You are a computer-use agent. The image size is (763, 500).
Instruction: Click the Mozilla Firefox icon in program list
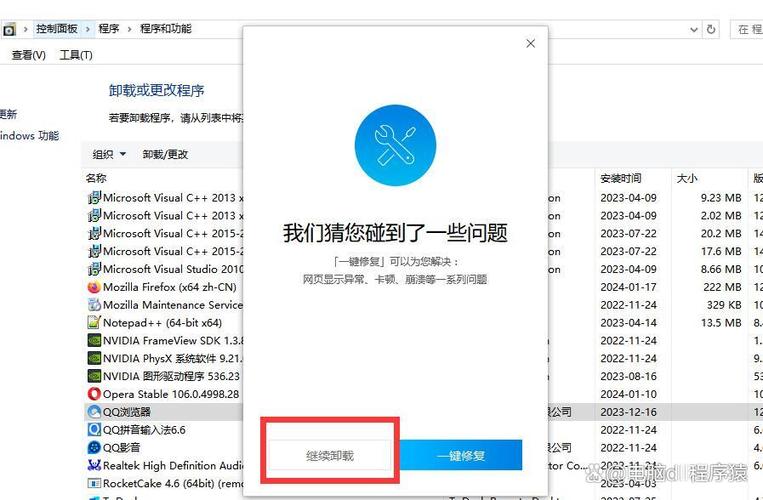pyautogui.click(x=94, y=287)
